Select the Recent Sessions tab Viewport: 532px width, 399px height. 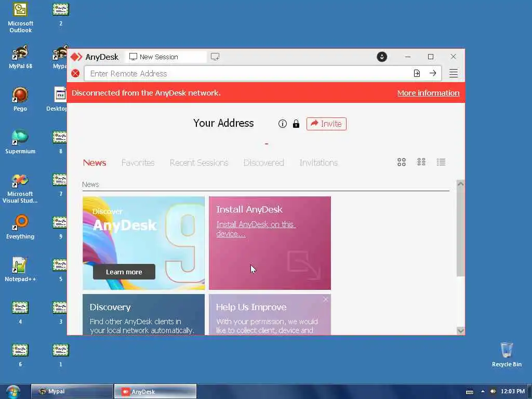(x=199, y=163)
